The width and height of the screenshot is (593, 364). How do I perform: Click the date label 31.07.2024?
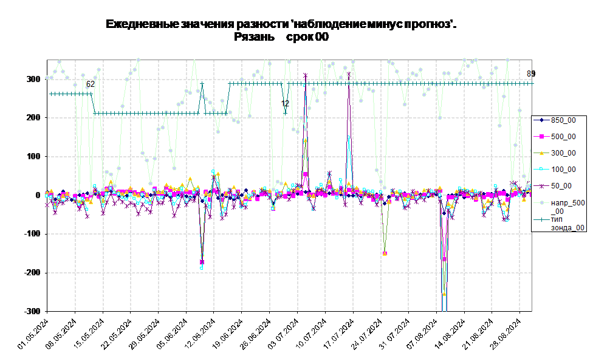(394, 334)
